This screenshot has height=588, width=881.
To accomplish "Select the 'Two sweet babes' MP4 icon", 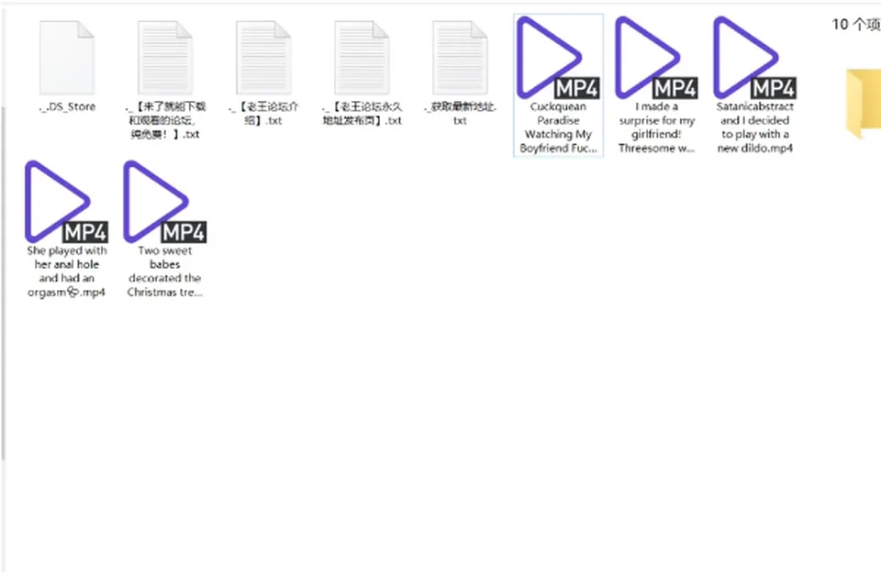I will click(164, 202).
